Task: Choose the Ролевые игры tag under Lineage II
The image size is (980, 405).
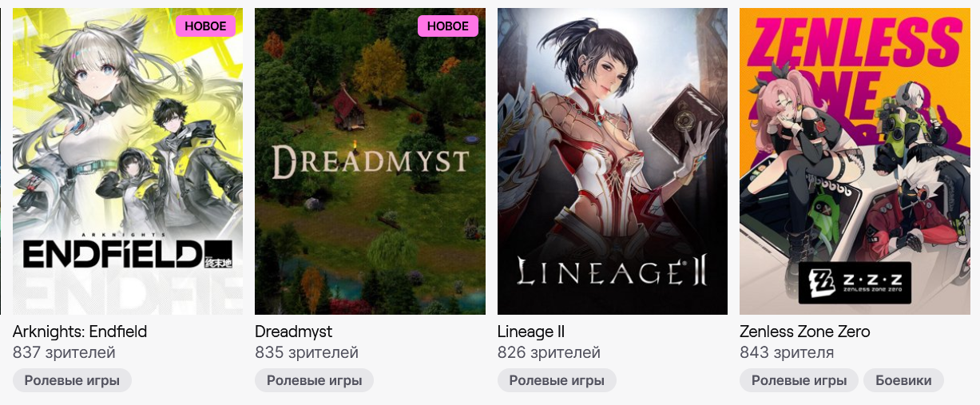Action: pyautogui.click(x=557, y=380)
